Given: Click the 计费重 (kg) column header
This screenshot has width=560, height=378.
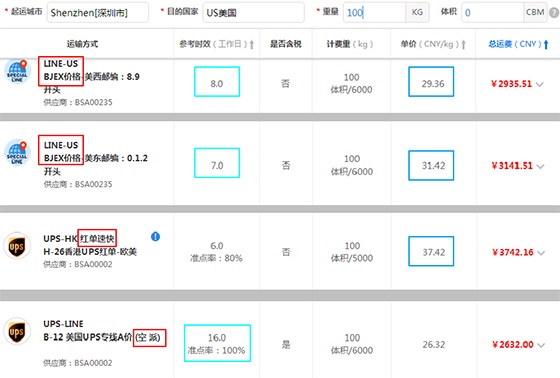Looking at the screenshot, I should 350,44.
